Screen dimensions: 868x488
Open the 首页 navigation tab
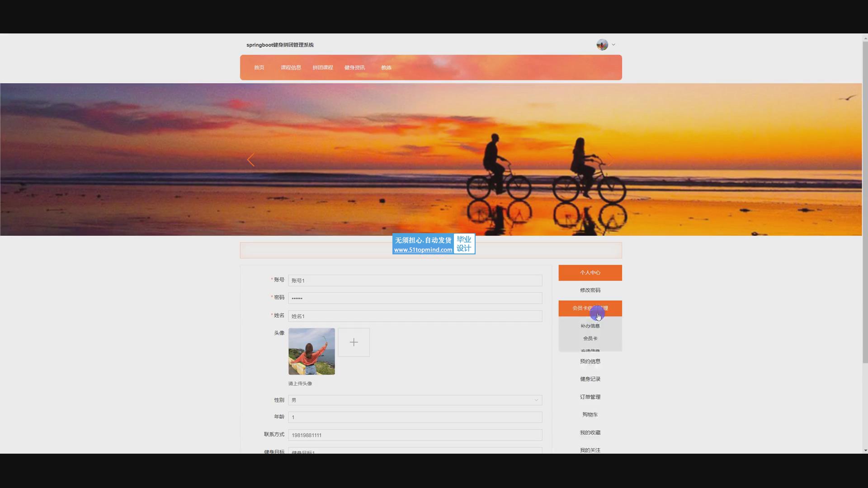tap(259, 68)
